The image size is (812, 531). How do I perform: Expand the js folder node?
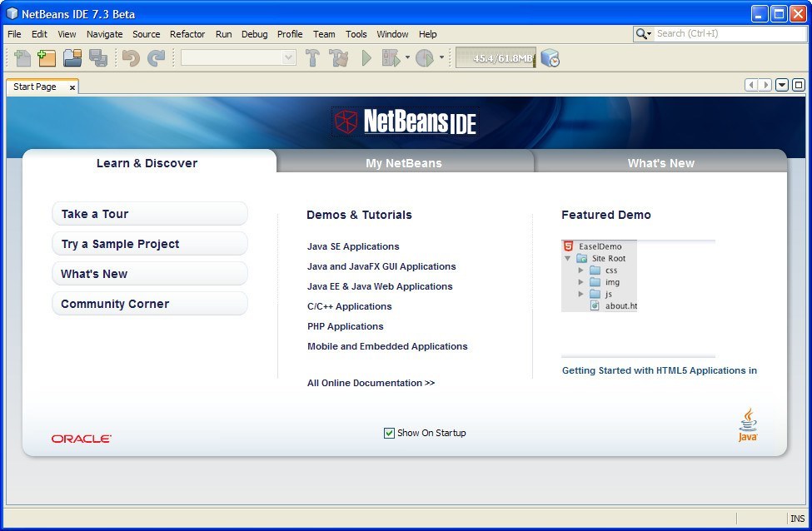(x=580, y=294)
